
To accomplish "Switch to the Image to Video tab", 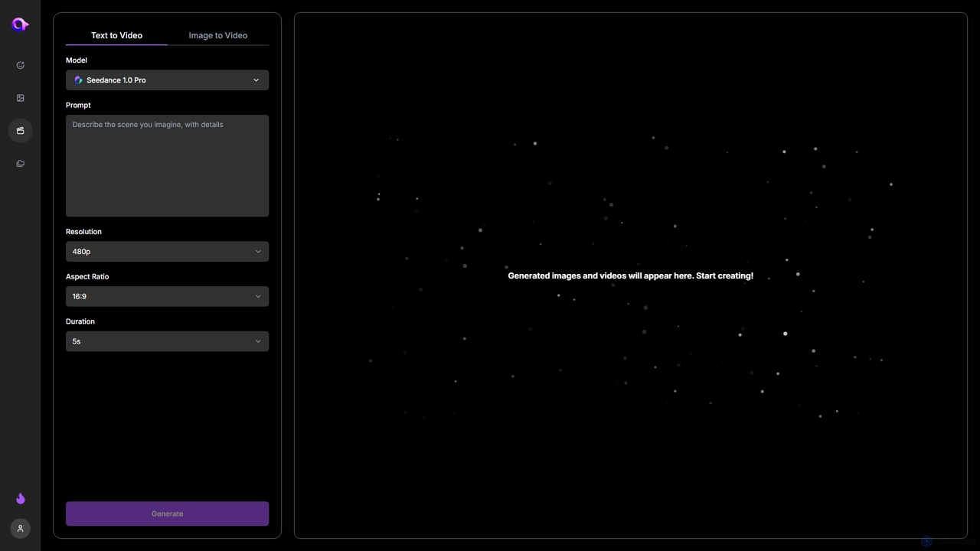I will 218,35.
